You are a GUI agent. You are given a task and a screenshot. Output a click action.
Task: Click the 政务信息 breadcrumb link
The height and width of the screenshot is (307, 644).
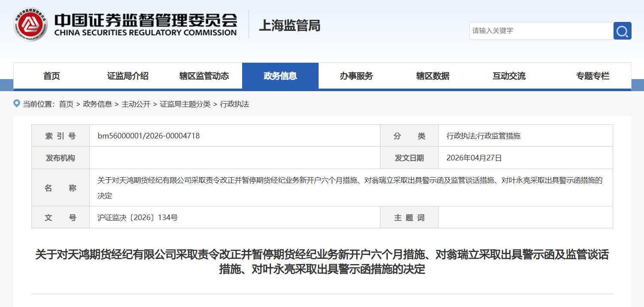[97, 104]
